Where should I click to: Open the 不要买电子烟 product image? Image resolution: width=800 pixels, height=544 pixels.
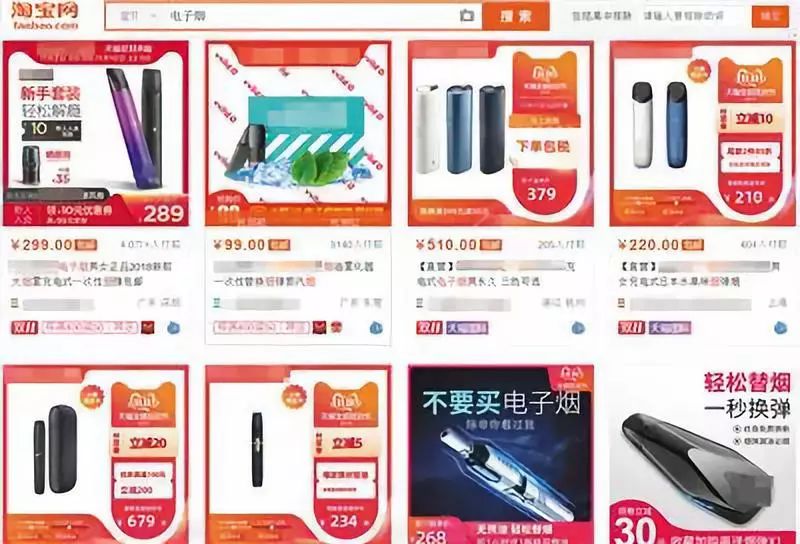click(501, 454)
